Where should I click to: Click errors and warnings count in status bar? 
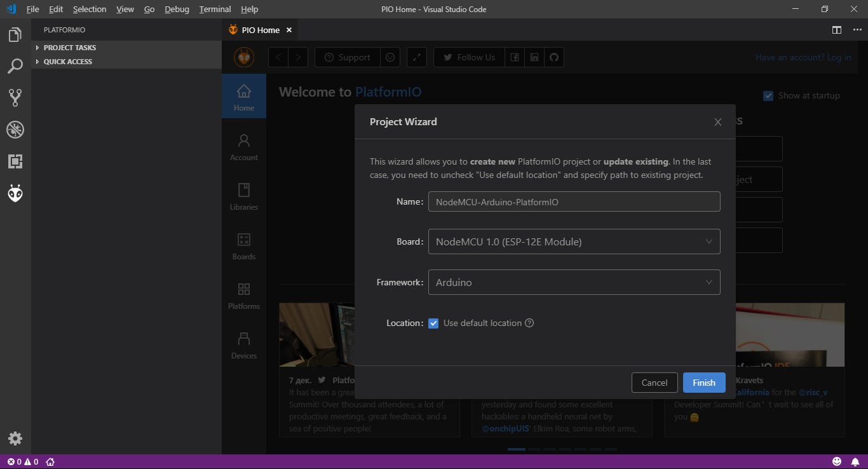click(22, 462)
